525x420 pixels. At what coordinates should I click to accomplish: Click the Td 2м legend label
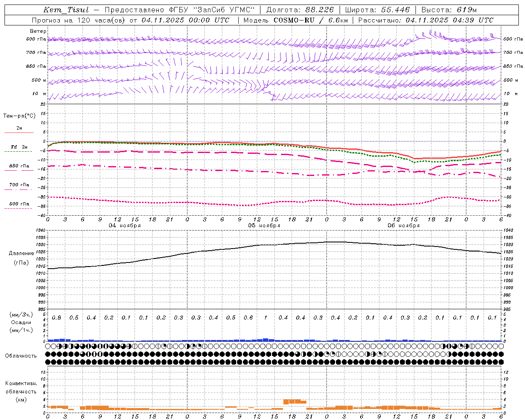(19, 147)
